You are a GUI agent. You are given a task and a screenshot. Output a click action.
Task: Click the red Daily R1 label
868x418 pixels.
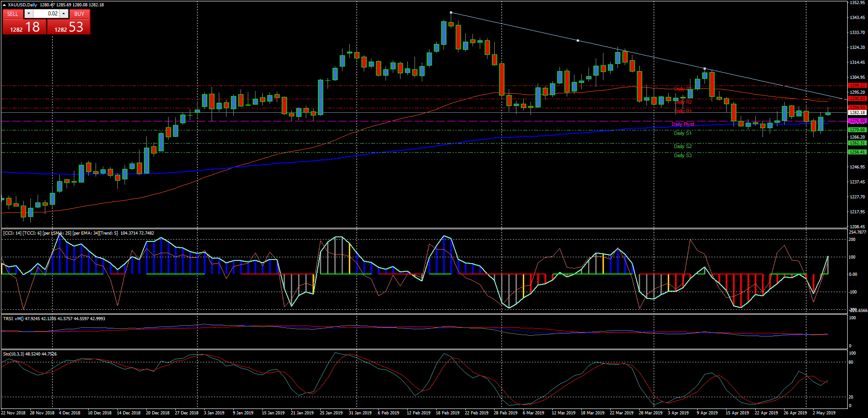pos(683,111)
